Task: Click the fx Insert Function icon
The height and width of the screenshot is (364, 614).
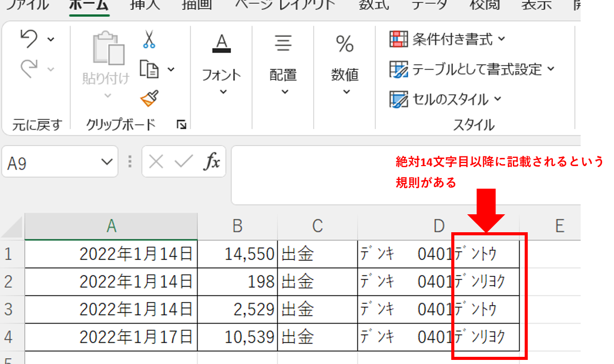Action: (x=211, y=162)
